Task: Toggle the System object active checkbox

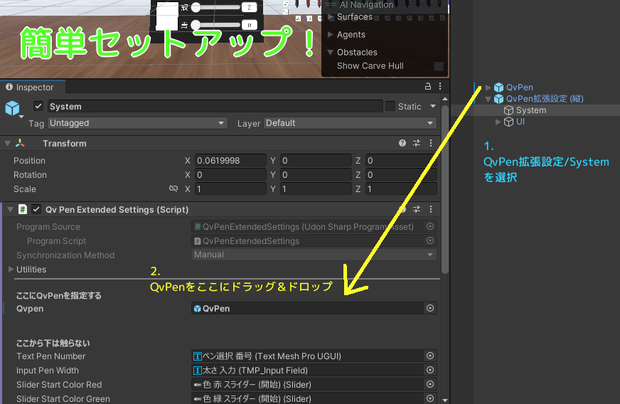Action: pos(38,106)
